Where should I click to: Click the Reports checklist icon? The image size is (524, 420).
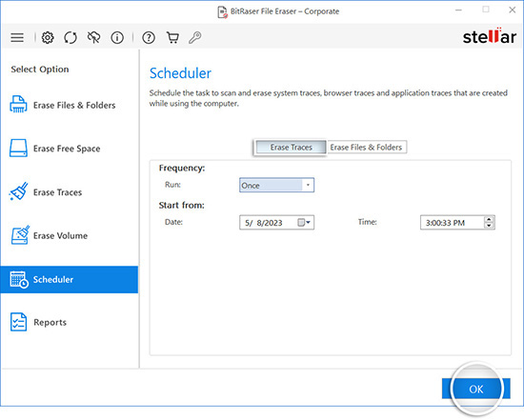tap(18, 322)
